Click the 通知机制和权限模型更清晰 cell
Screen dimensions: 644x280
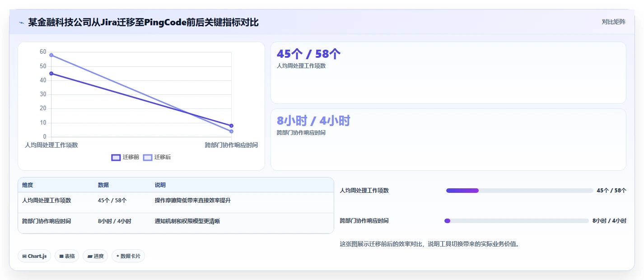pyautogui.click(x=187, y=221)
